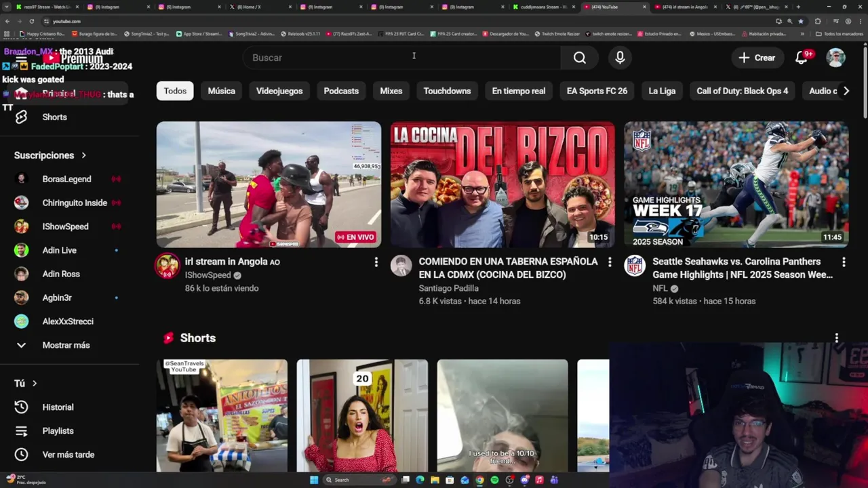Open OBS Studio from the taskbar
The width and height of the screenshot is (868, 488).
[x=509, y=480]
